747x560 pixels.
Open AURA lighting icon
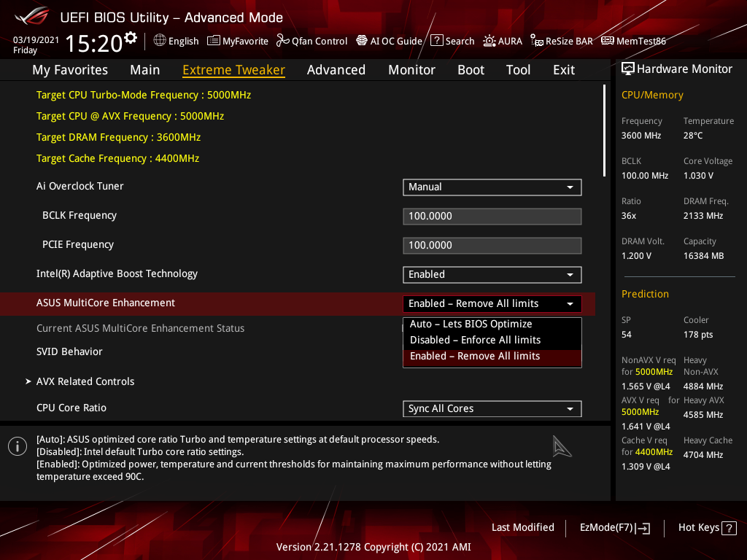[x=489, y=41]
